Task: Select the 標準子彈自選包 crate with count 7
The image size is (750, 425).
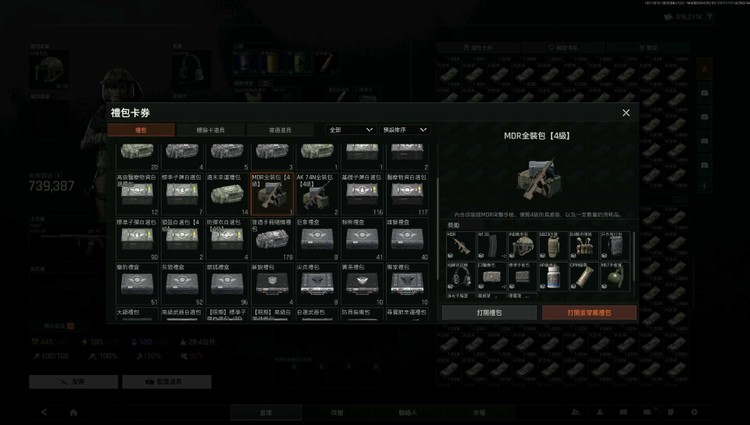Action: coord(182,194)
